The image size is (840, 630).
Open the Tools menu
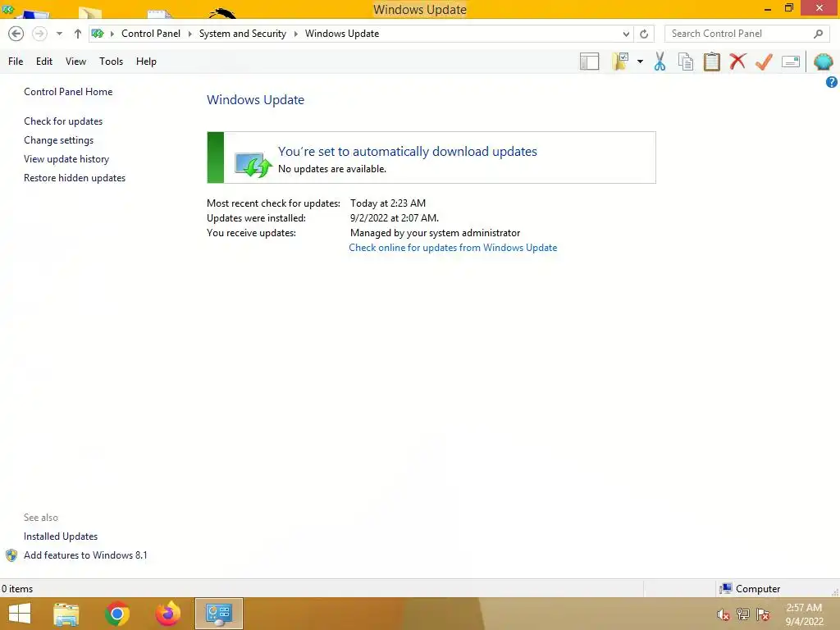click(x=111, y=62)
